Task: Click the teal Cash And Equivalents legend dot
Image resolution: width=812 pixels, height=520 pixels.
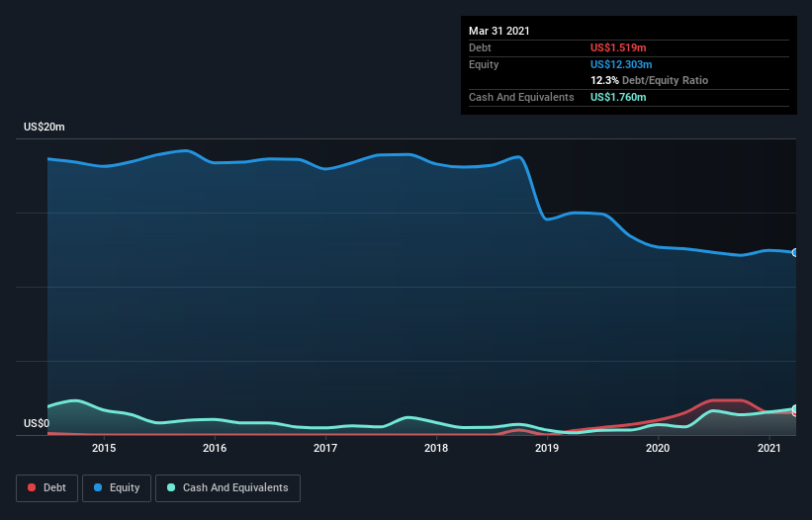Action: pyautogui.click(x=171, y=487)
